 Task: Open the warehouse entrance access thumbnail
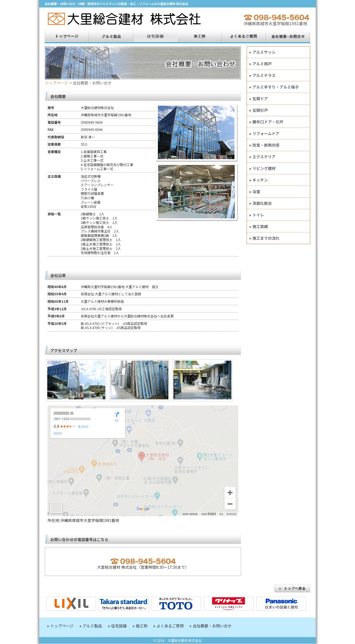tap(202, 380)
